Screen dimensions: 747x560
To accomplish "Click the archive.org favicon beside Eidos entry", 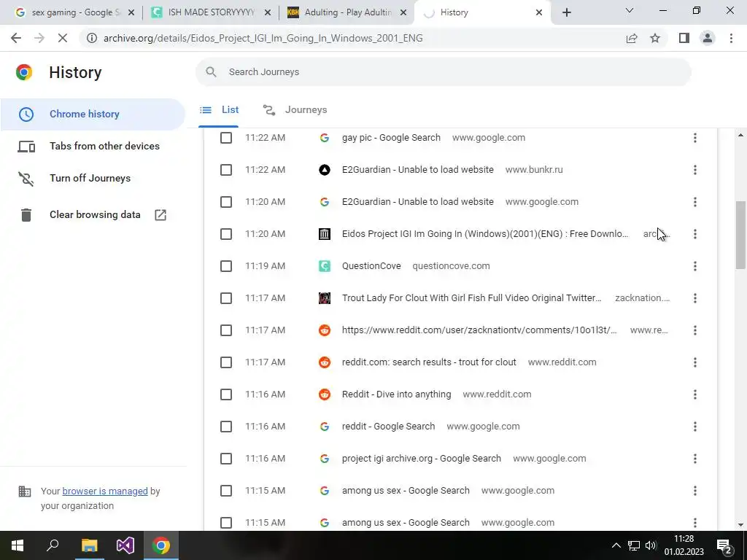I will pos(325,234).
